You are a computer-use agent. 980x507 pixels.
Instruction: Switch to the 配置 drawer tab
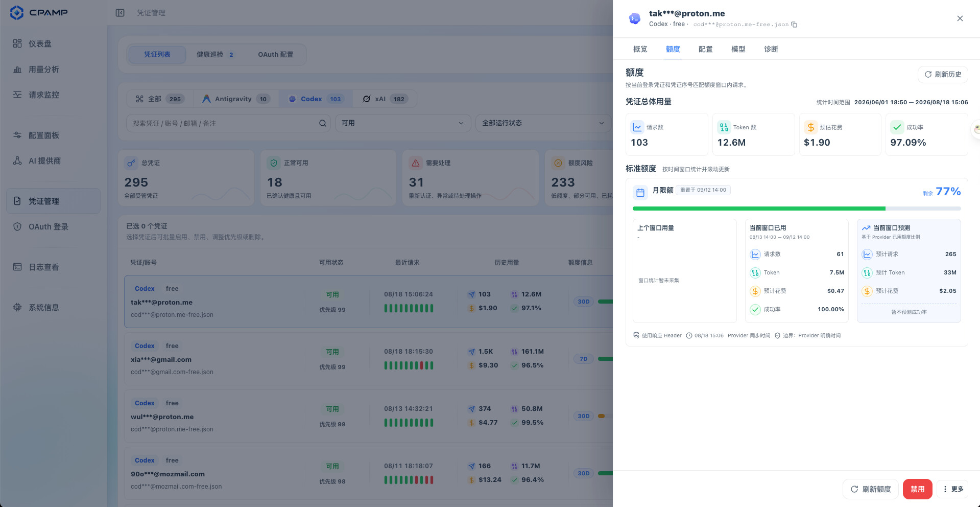706,49
